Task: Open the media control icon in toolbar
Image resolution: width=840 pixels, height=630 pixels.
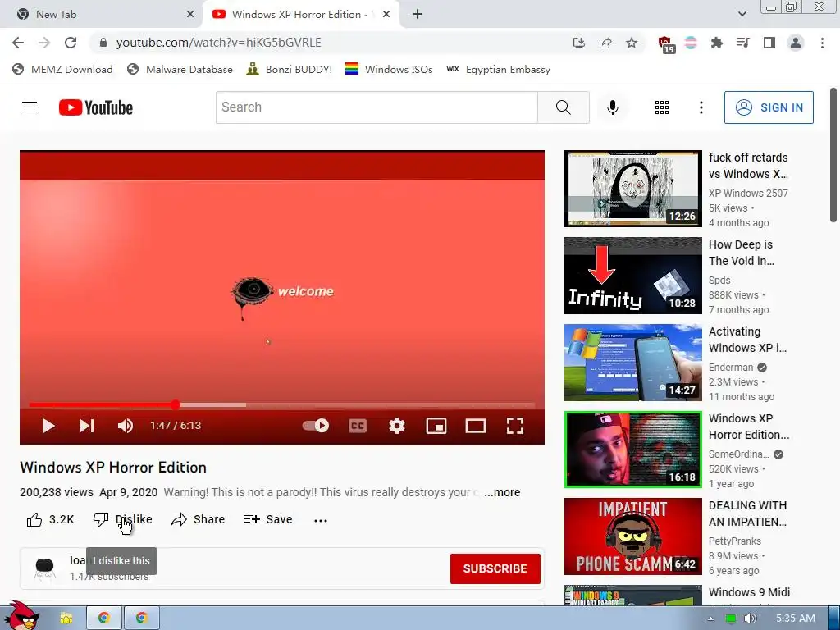Action: click(742, 43)
